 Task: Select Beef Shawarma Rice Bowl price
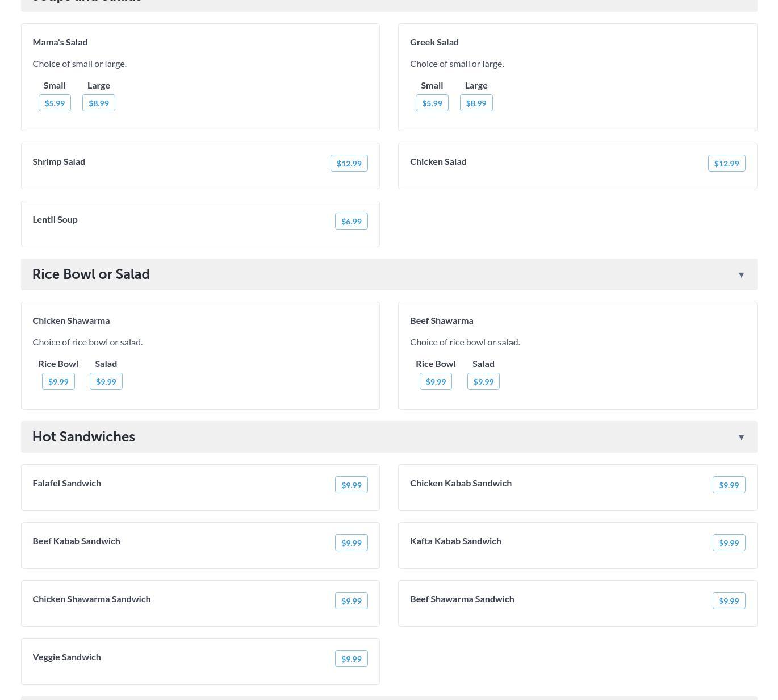(x=436, y=382)
